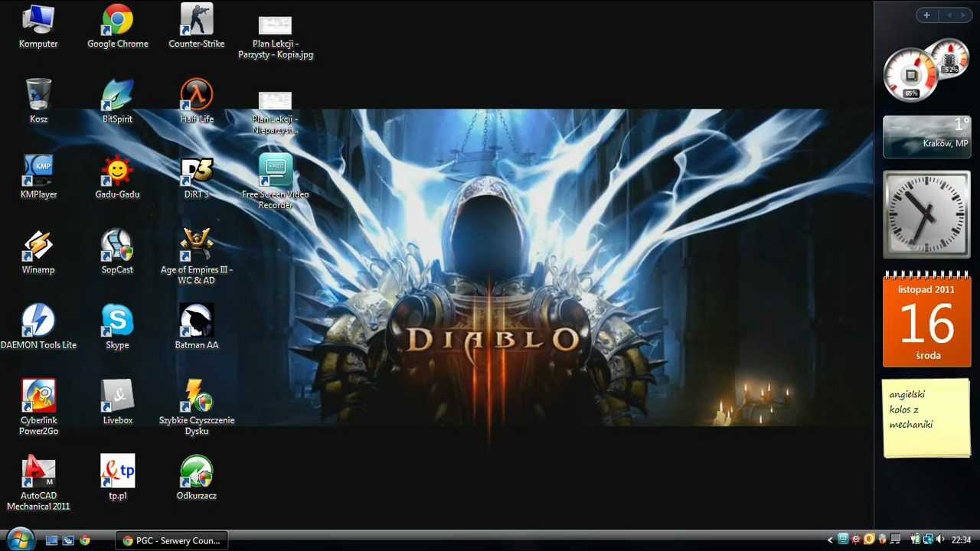The height and width of the screenshot is (551, 980).
Task: Select the Batman AA shortcut
Action: (197, 327)
